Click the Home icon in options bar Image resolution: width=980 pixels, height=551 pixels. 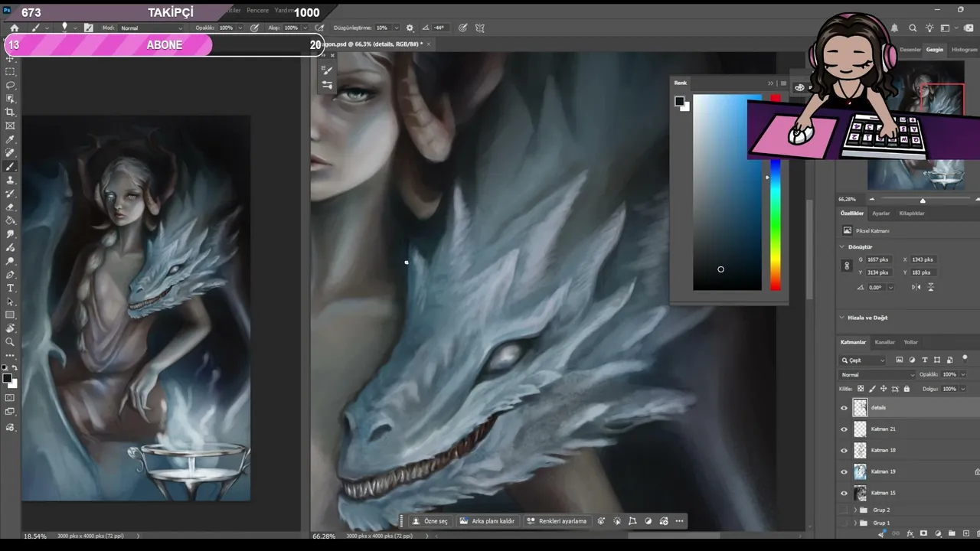point(14,28)
